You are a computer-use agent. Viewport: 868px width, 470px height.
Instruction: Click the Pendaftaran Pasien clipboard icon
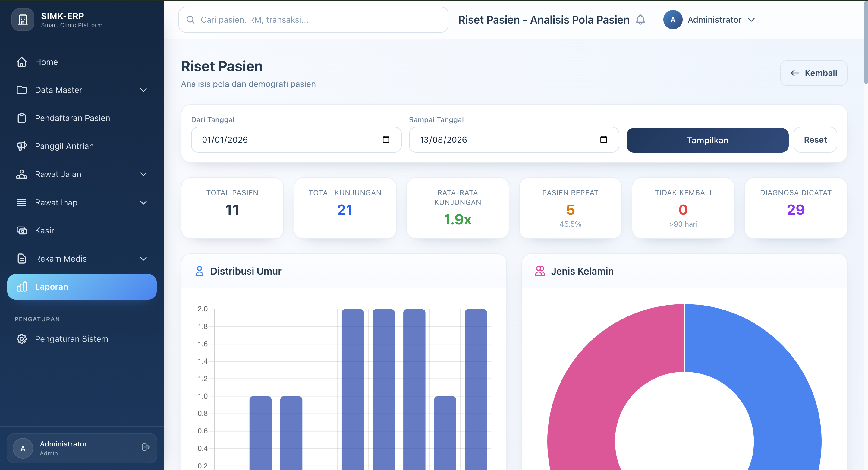[22, 118]
